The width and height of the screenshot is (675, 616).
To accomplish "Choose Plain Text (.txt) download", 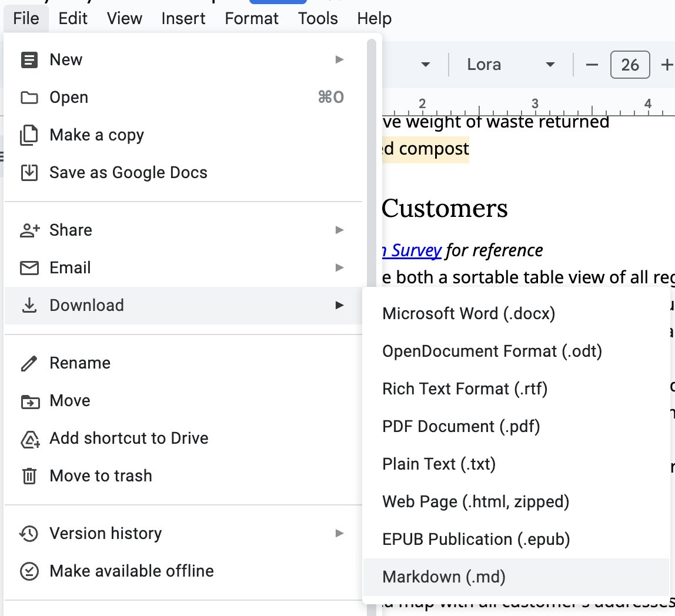I will tap(516, 464).
